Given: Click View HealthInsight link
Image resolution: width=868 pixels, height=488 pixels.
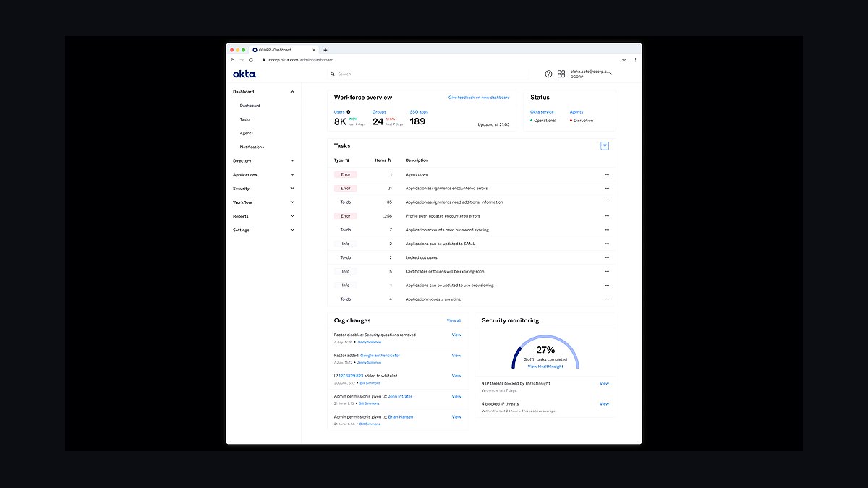Looking at the screenshot, I should click(545, 367).
